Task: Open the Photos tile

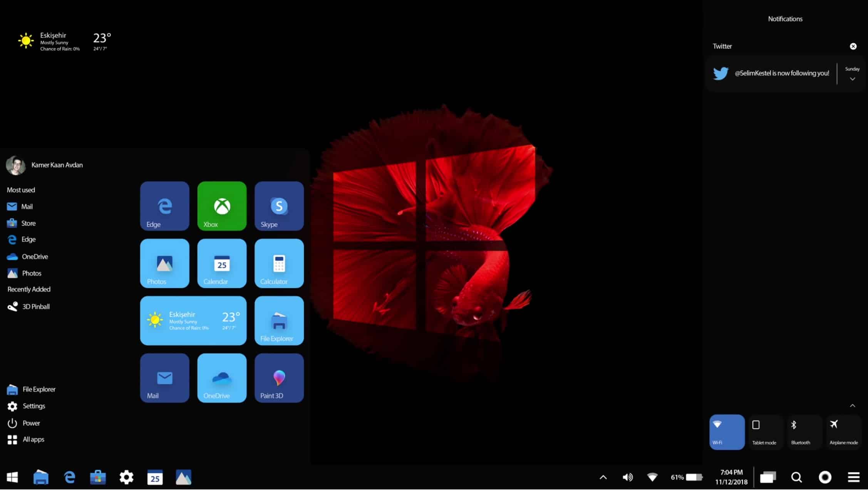Action: click(164, 263)
